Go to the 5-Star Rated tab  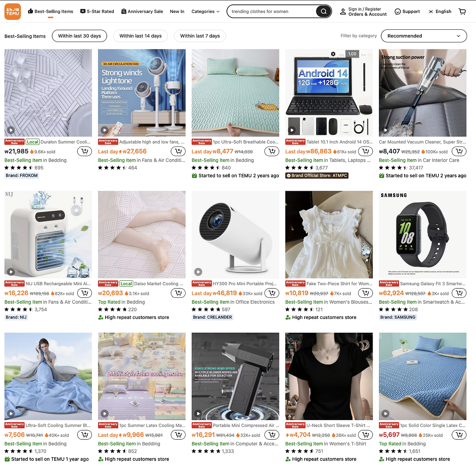pyautogui.click(x=97, y=12)
